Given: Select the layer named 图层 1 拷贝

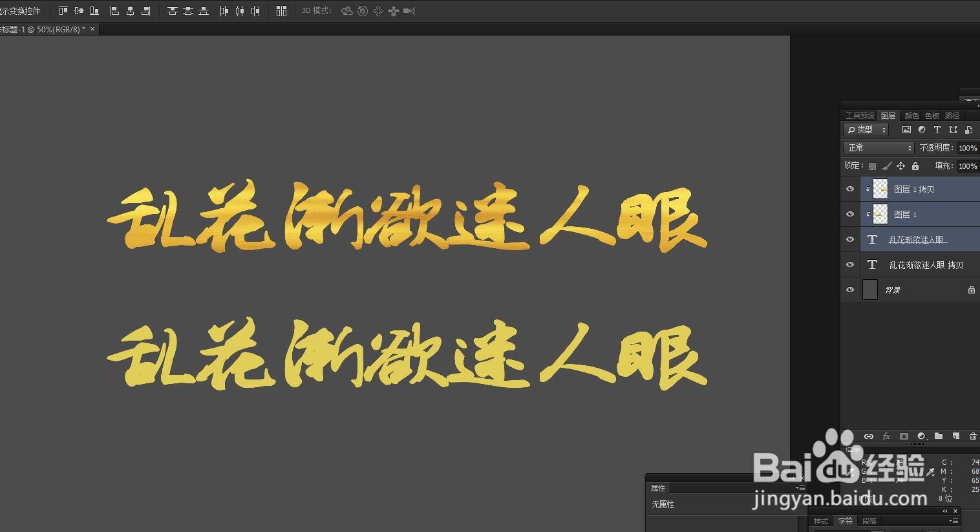Looking at the screenshot, I should [x=914, y=189].
